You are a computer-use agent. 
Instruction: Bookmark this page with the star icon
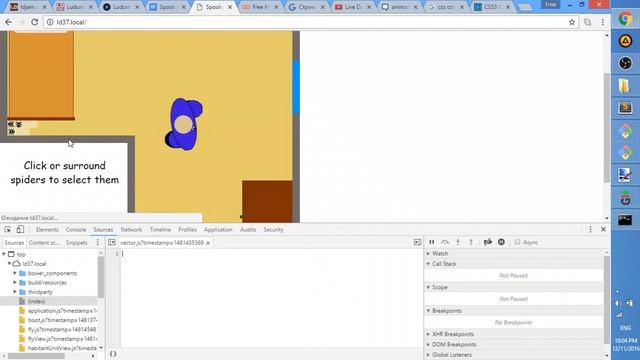[x=572, y=22]
